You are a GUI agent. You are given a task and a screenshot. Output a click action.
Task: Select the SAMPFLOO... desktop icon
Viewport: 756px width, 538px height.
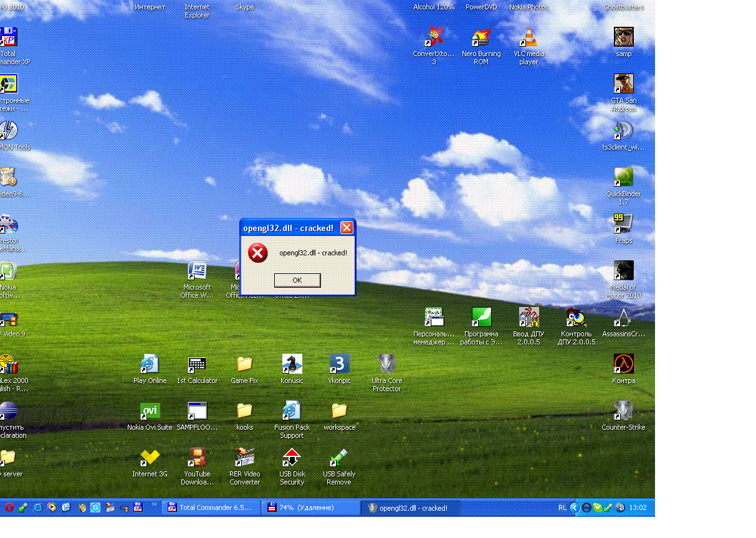[x=198, y=416]
